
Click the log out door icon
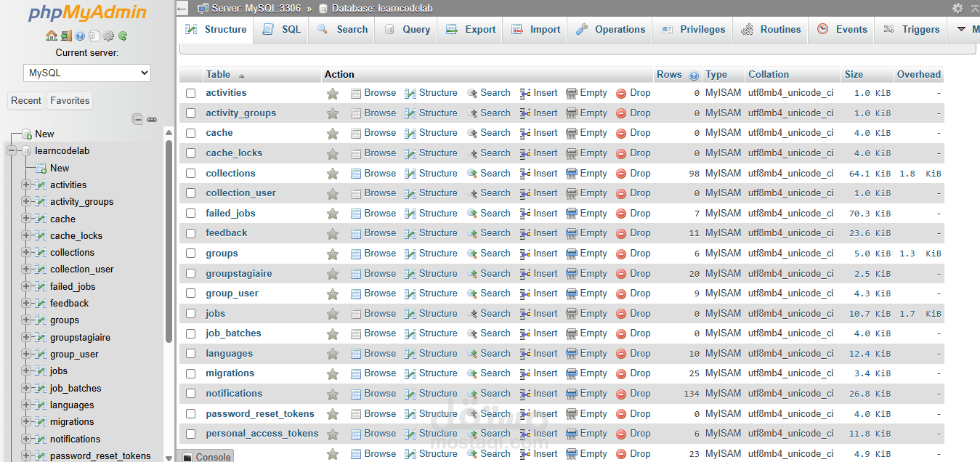pyautogui.click(x=65, y=36)
